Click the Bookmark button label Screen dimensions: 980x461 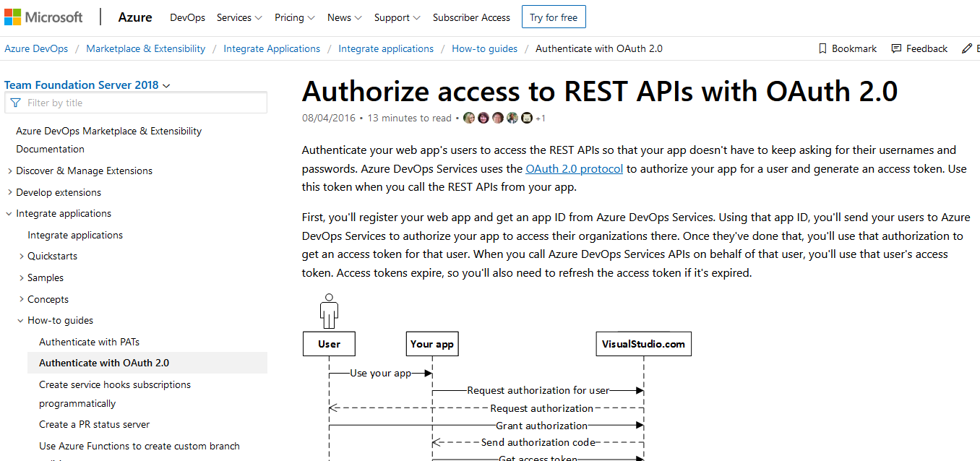tap(854, 48)
